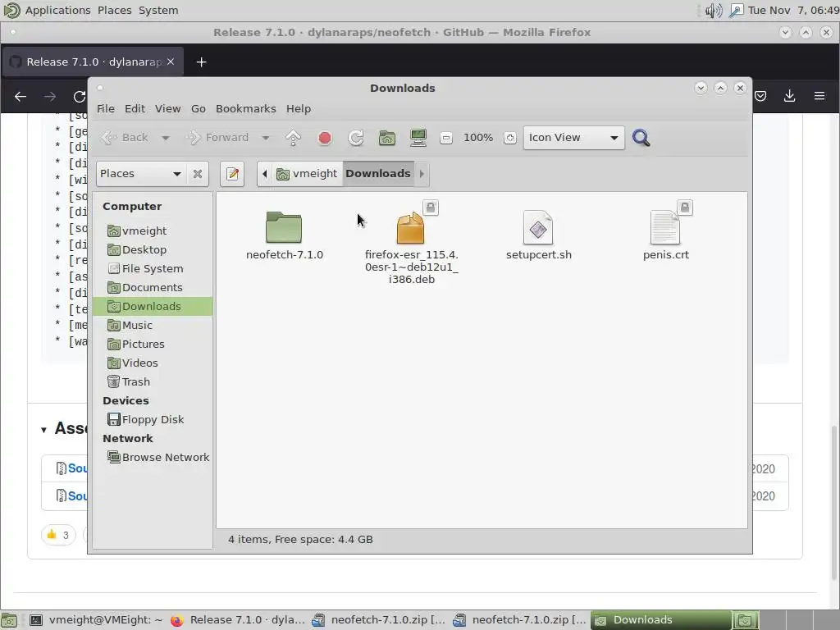
Task: Click the magnifier Search icon
Action: (x=641, y=138)
